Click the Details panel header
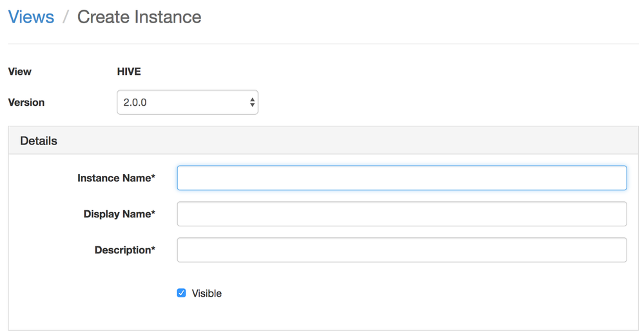This screenshot has width=644, height=336. [39, 141]
